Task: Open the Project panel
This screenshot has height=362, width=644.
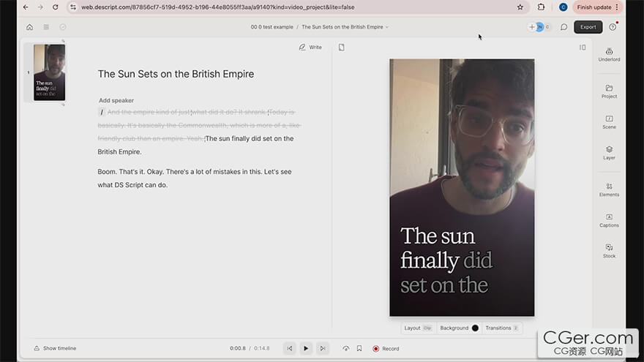Action: (x=609, y=91)
